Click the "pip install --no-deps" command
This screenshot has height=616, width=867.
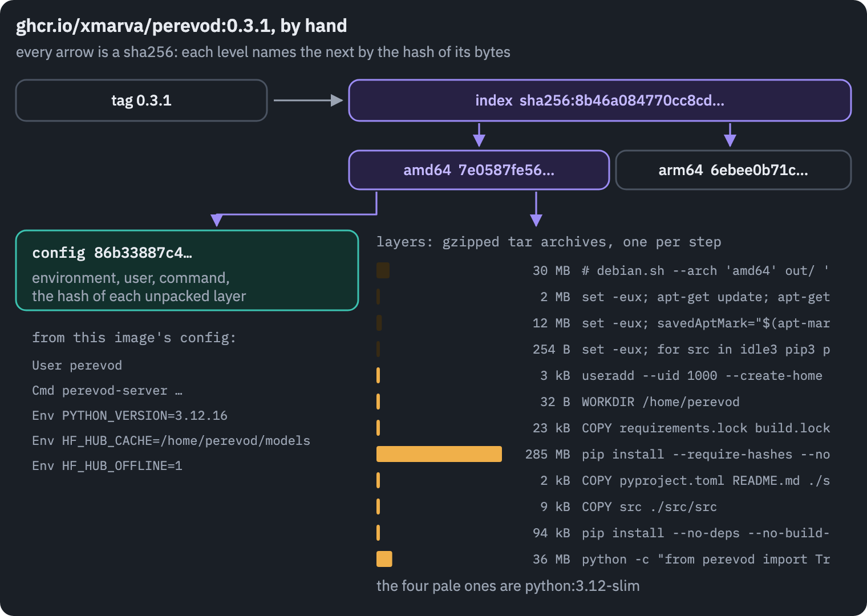point(706,533)
